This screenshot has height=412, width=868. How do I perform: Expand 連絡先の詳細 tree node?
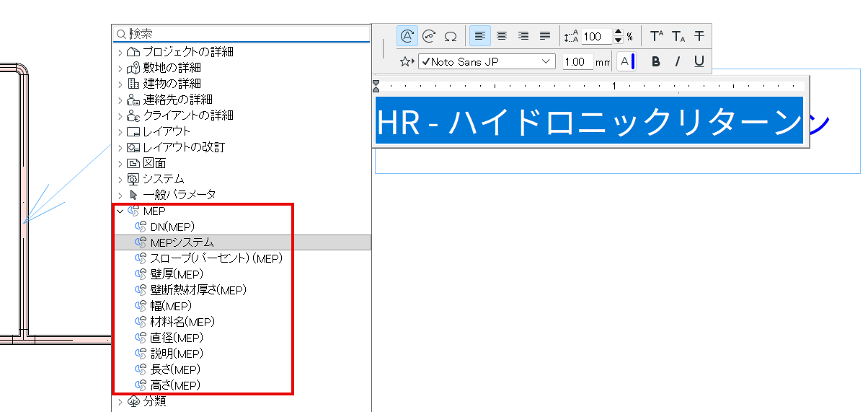point(120,100)
